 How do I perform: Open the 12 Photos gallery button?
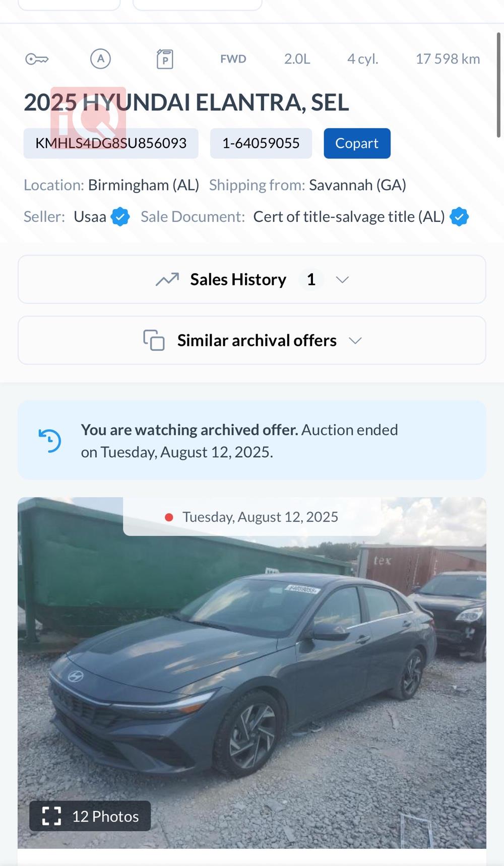point(90,816)
